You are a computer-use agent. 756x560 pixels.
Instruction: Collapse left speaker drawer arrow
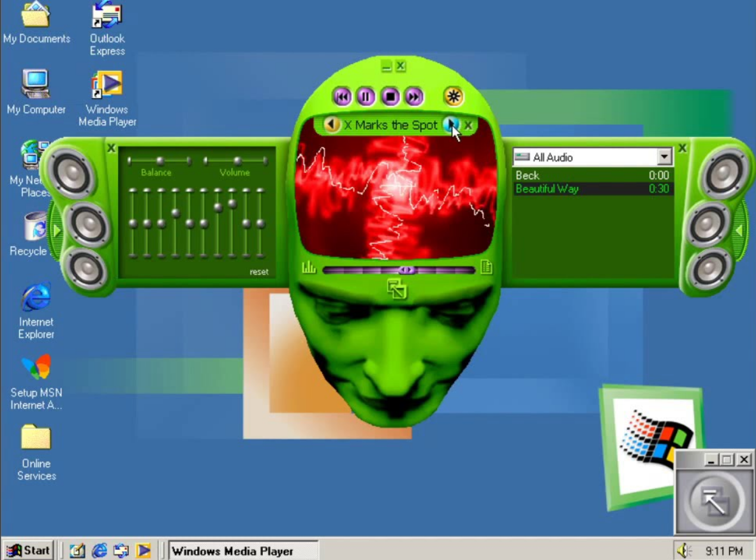click(x=57, y=230)
